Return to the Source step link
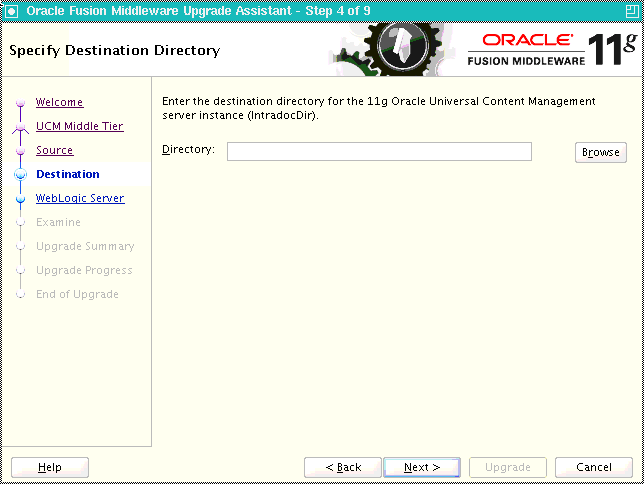The width and height of the screenshot is (644, 484). click(55, 150)
